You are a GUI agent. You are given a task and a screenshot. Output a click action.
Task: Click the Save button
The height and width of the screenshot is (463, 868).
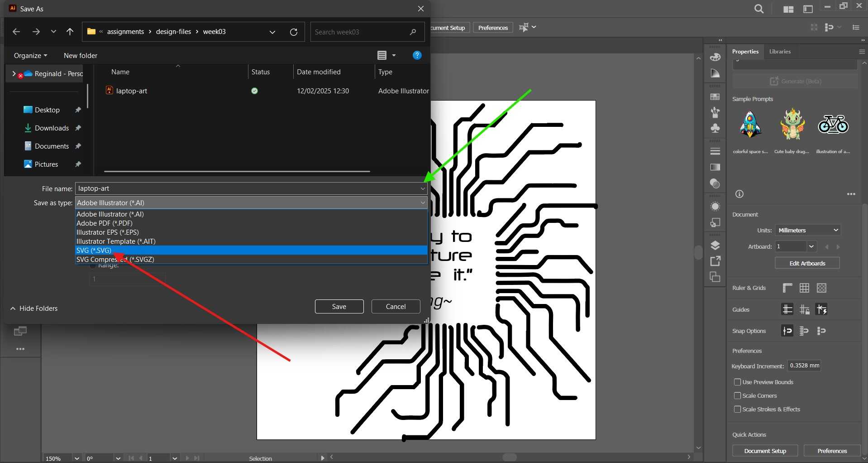click(339, 306)
